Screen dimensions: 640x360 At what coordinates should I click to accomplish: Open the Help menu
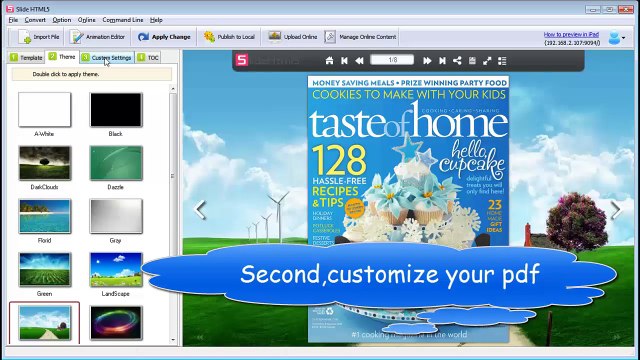156,20
